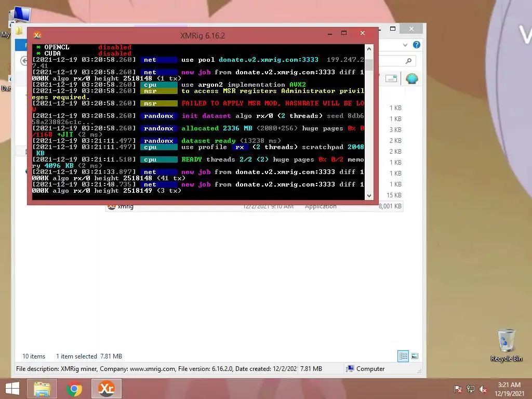The height and width of the screenshot is (399, 532).
Task: Click the taskbar clock showing 3:21 AM
Action: pos(509,389)
